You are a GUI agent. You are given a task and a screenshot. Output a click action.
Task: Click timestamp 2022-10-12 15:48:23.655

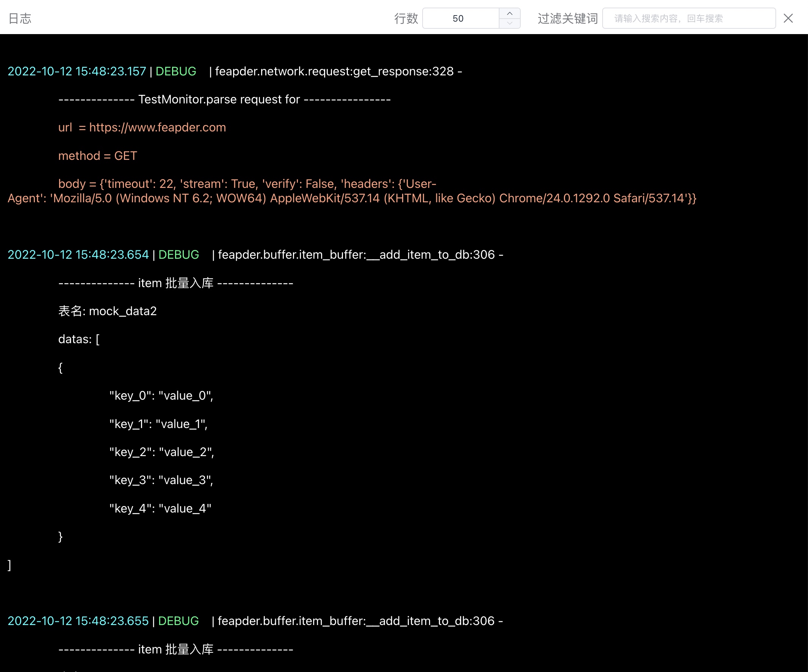pyautogui.click(x=78, y=620)
